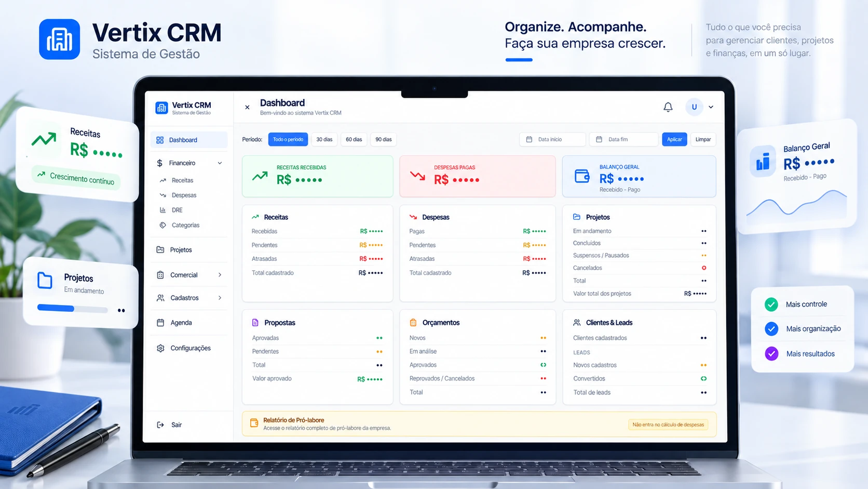
Task: Click the Projetos card folder icon
Action: coord(577,217)
